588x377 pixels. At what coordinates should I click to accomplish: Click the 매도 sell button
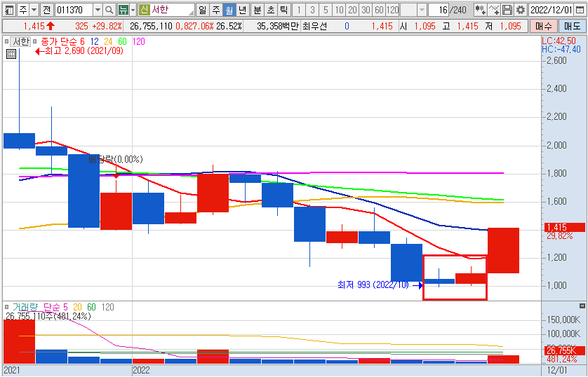[x=572, y=26]
